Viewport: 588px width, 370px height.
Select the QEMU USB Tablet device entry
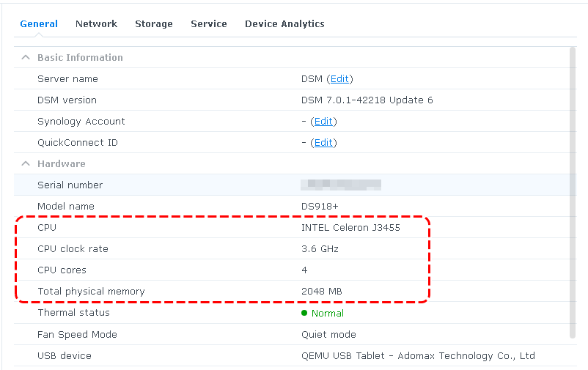click(418, 355)
